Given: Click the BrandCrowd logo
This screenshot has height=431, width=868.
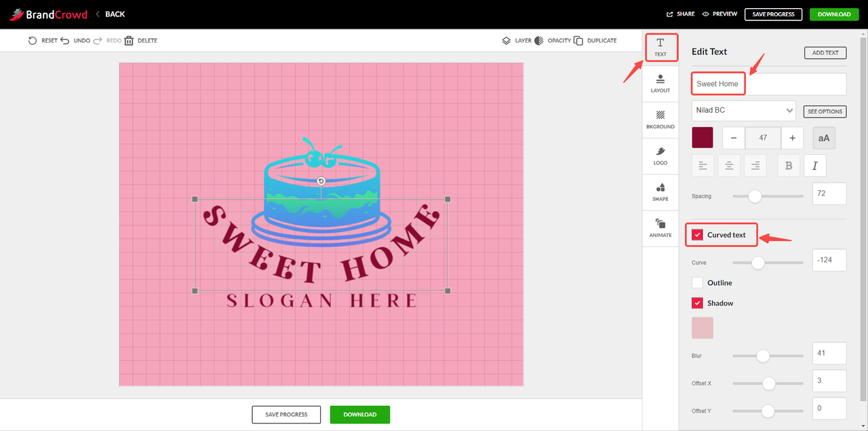Looking at the screenshot, I should click(x=47, y=14).
